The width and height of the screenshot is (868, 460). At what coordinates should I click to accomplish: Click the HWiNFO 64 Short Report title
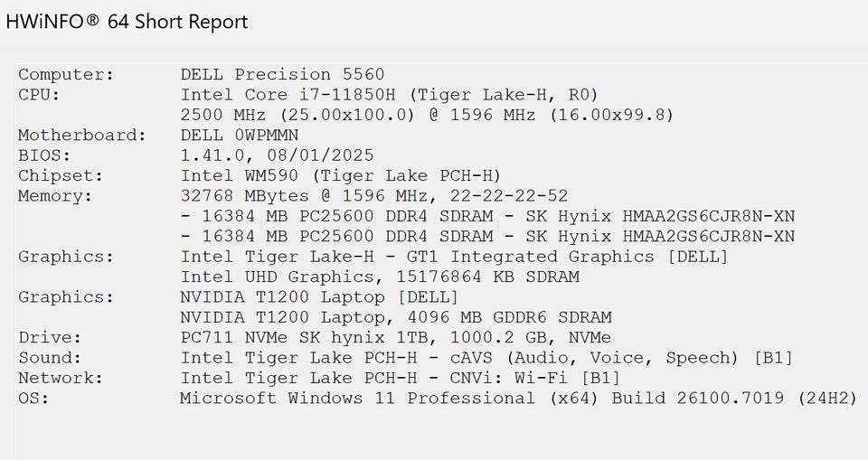pyautogui.click(x=127, y=22)
